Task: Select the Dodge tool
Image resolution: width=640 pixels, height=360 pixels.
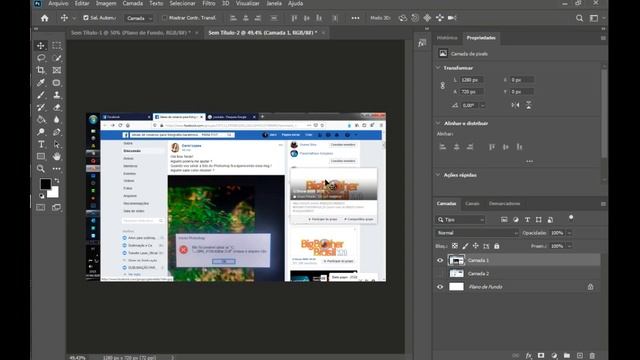Action: click(41, 132)
